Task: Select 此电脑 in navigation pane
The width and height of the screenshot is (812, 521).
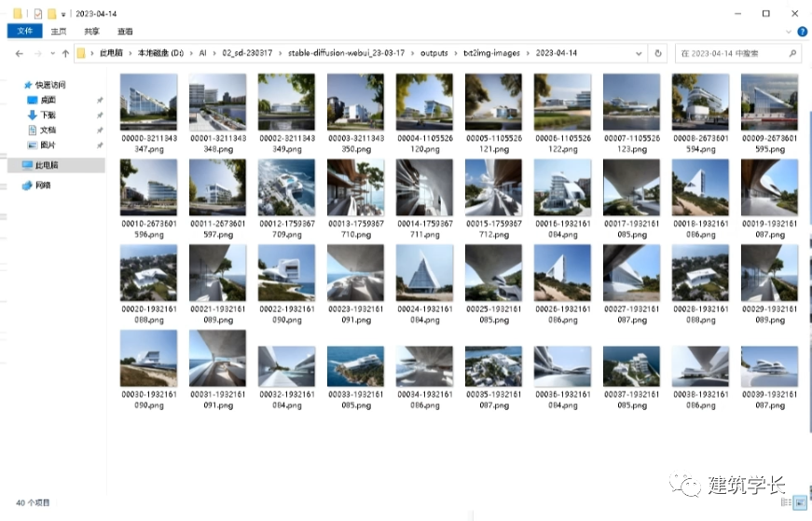Action: pyautogui.click(x=56, y=165)
